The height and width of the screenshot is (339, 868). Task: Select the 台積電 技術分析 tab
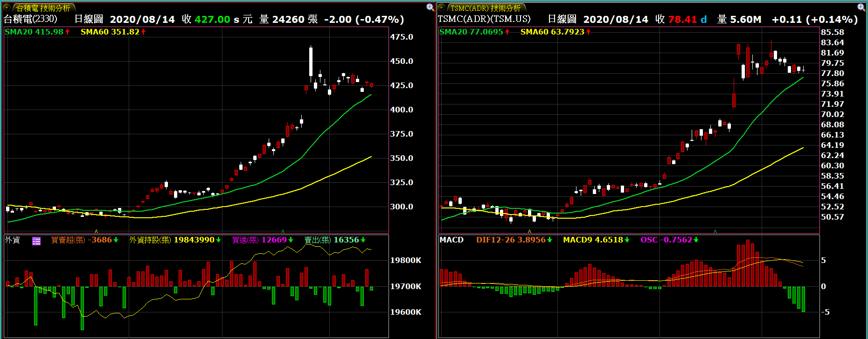coord(43,8)
